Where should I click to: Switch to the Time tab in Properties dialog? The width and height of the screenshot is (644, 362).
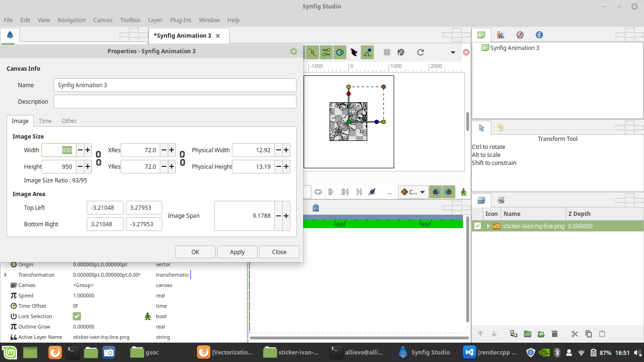[45, 121]
